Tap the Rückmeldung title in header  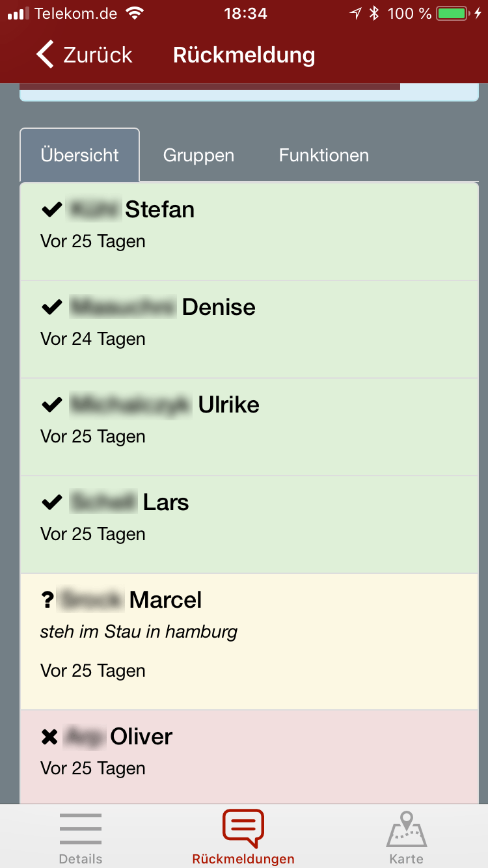(244, 55)
